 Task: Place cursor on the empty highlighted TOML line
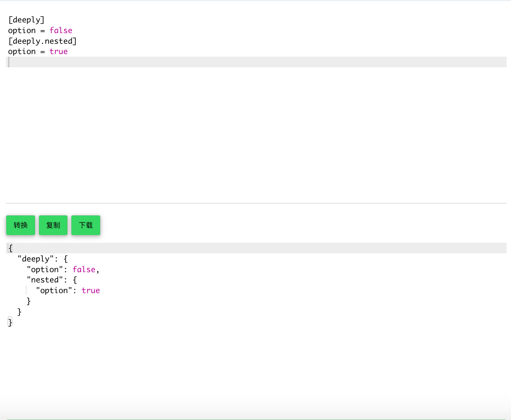point(256,62)
